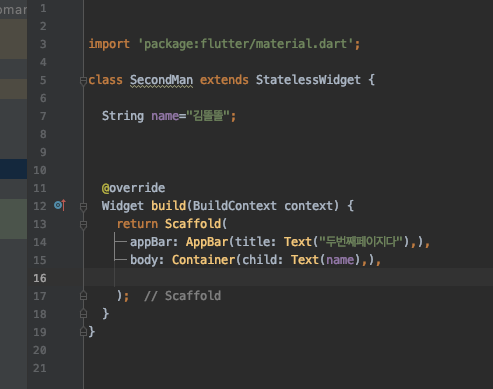Click line number 16 in gutter
Screen dimensions: 493x389
(40, 278)
